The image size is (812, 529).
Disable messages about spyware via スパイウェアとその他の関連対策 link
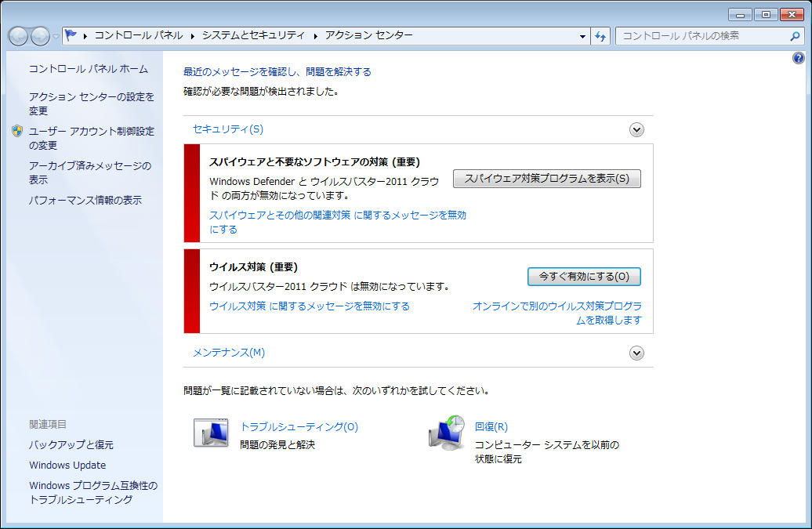338,222
